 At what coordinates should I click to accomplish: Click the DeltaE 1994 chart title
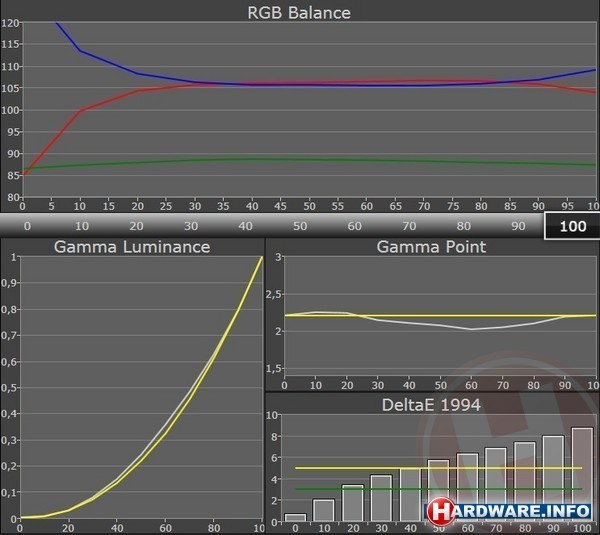tap(432, 404)
